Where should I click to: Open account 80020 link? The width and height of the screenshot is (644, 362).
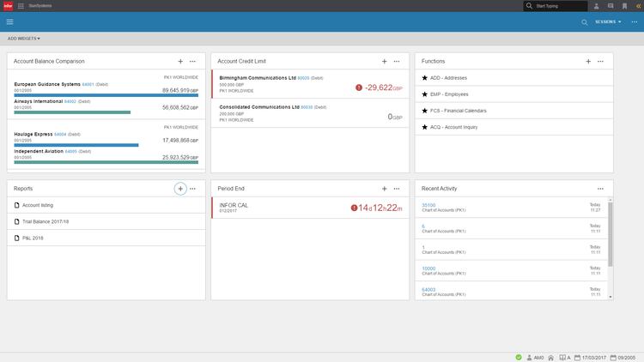pyautogui.click(x=303, y=78)
